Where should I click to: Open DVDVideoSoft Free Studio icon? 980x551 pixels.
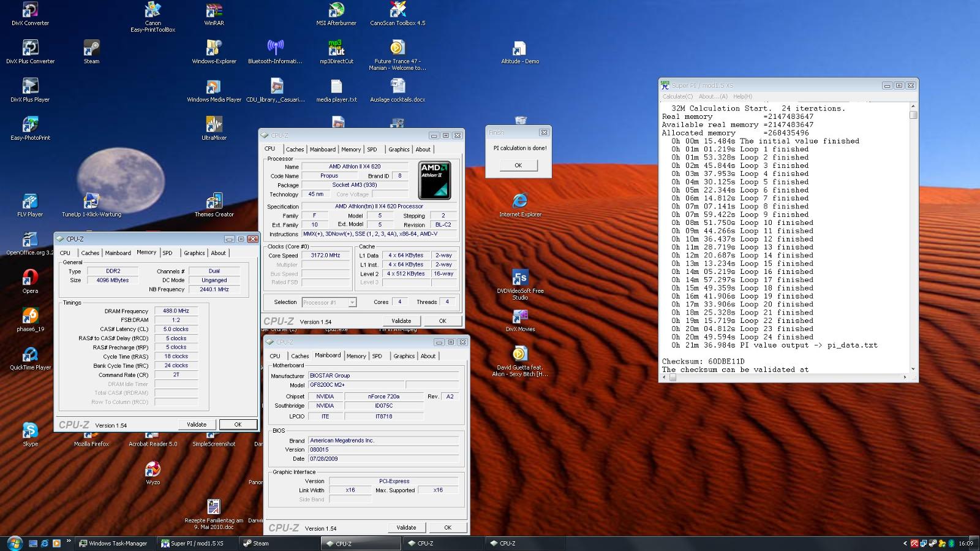point(520,285)
